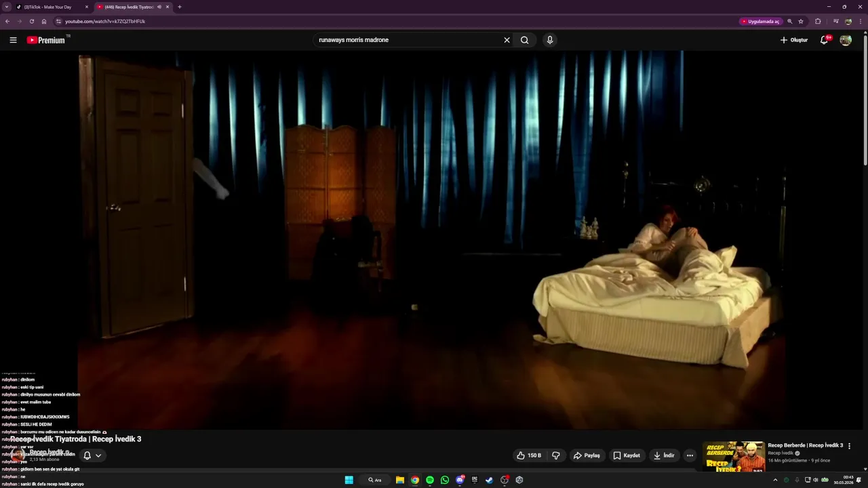Save the video with Kaydet
The width and height of the screenshot is (868, 488).
(x=627, y=455)
